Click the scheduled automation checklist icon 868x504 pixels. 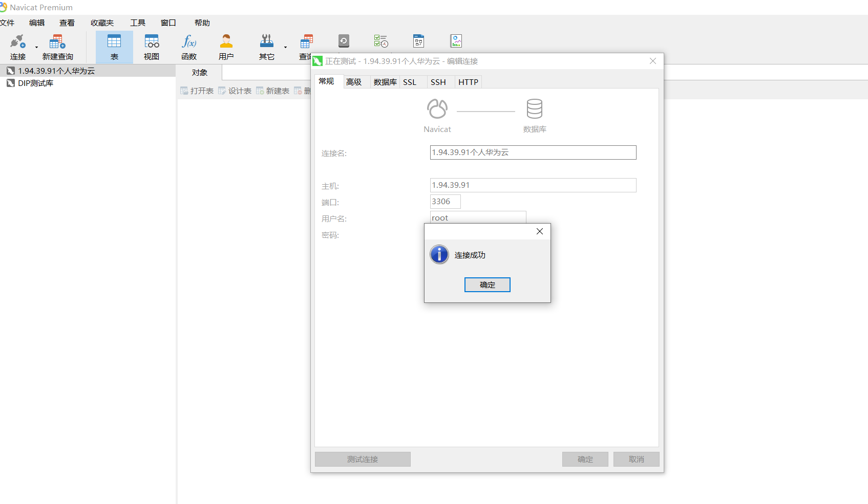(x=381, y=41)
